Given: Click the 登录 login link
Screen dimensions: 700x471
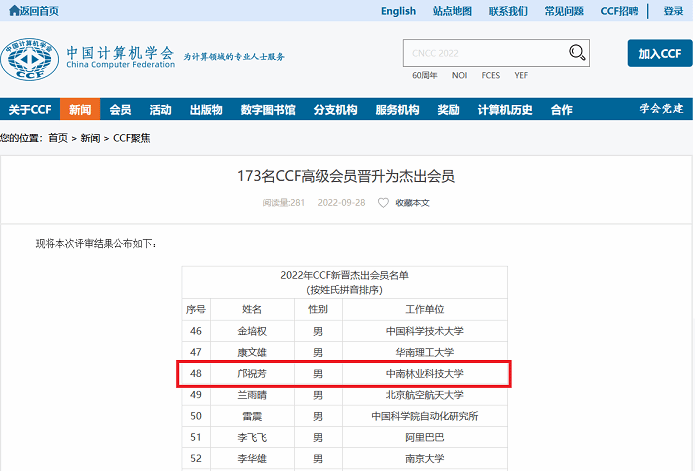Looking at the screenshot, I should click(x=673, y=11).
